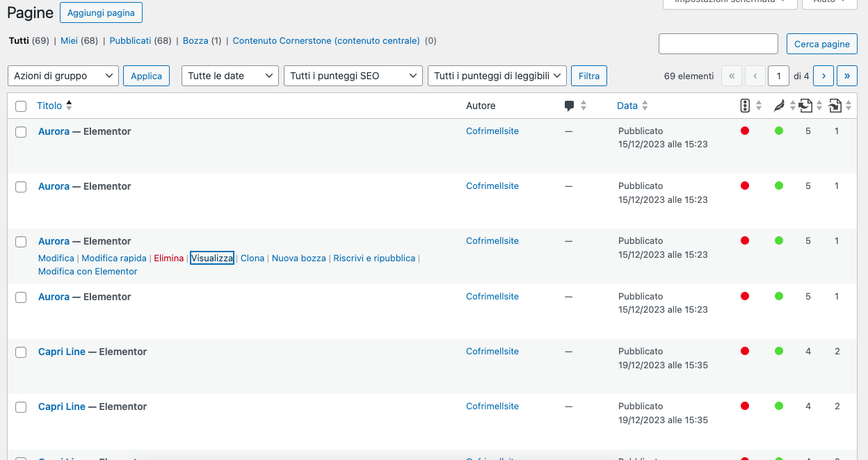Click the focused Visualizza link
The width and height of the screenshot is (868, 460).
pos(212,258)
